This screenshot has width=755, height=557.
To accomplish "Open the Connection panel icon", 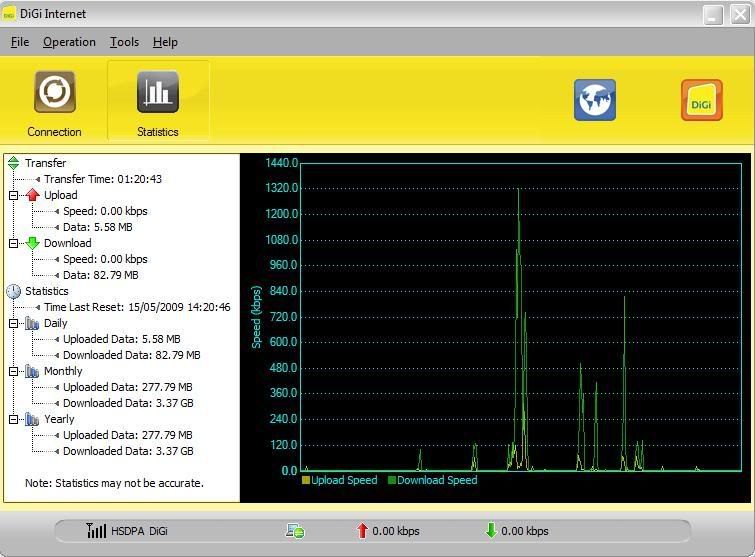I will [x=54, y=92].
